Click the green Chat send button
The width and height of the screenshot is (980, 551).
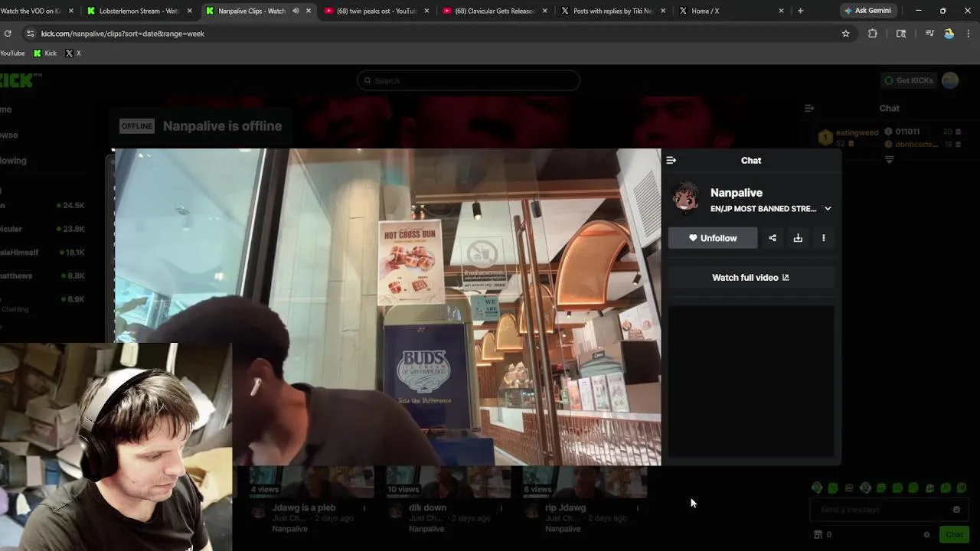click(954, 535)
